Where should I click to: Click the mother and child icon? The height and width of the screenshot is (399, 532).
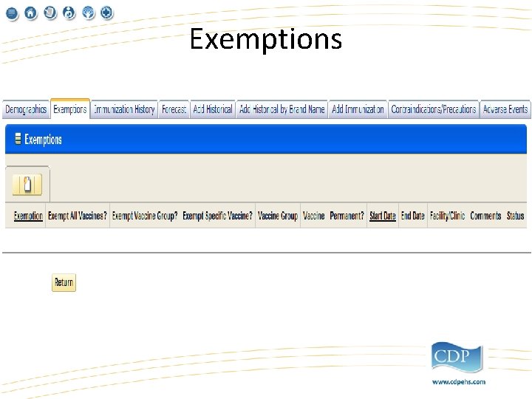pyautogui.click(x=69, y=13)
